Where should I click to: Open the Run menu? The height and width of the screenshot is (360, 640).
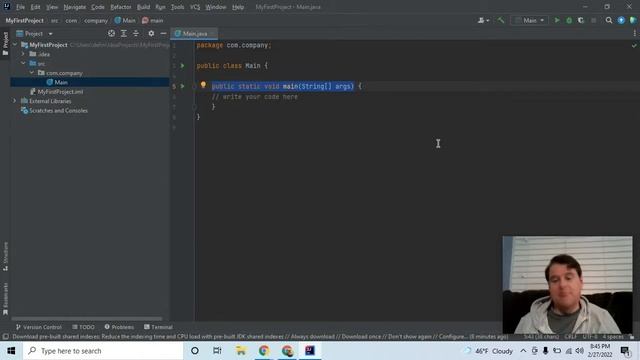pyautogui.click(x=160, y=7)
